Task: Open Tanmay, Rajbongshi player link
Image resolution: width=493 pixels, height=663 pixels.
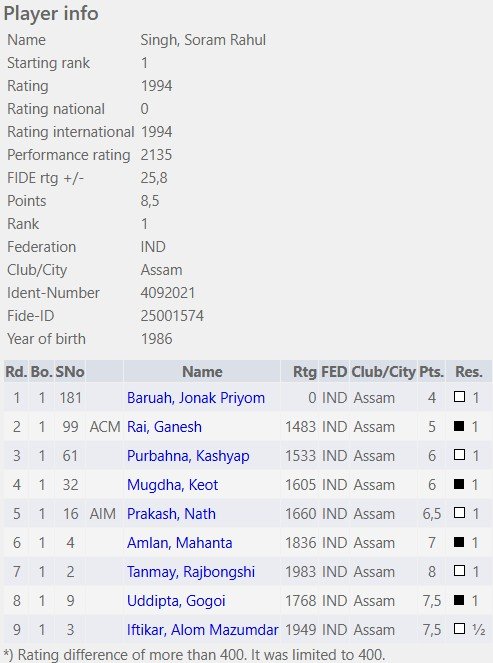Action: [191, 572]
